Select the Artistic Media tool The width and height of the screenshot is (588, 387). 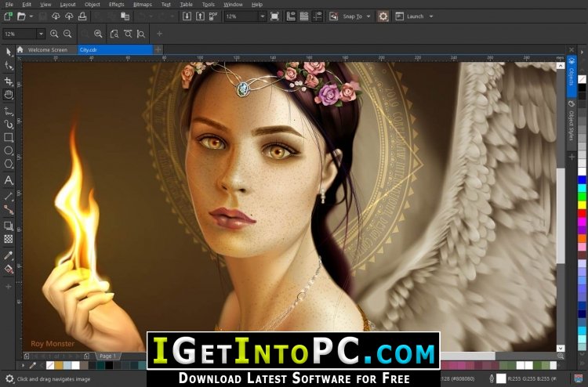tap(9, 124)
